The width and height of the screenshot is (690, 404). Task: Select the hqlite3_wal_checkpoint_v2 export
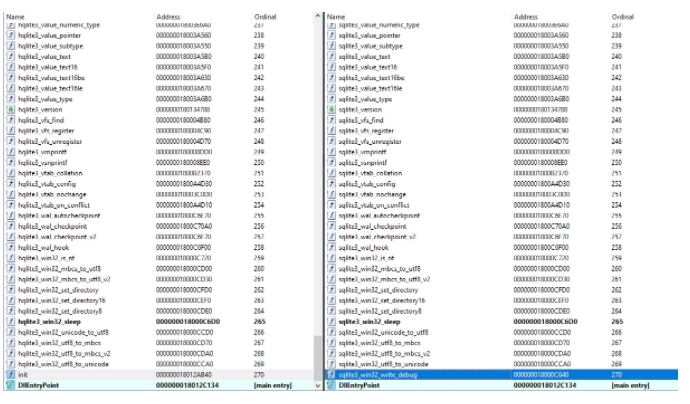[x=158, y=237]
